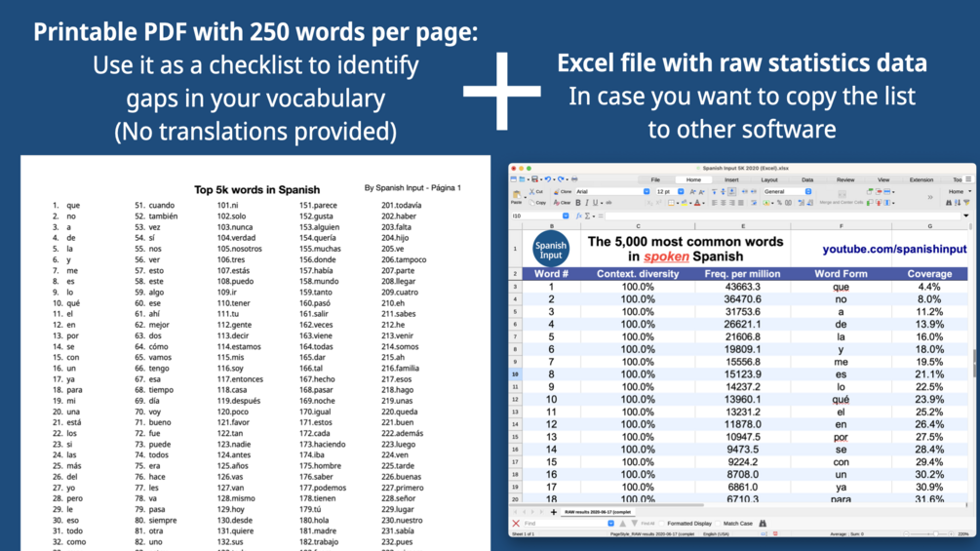Click the percent format icon
The width and height of the screenshot is (980, 551).
point(779,203)
